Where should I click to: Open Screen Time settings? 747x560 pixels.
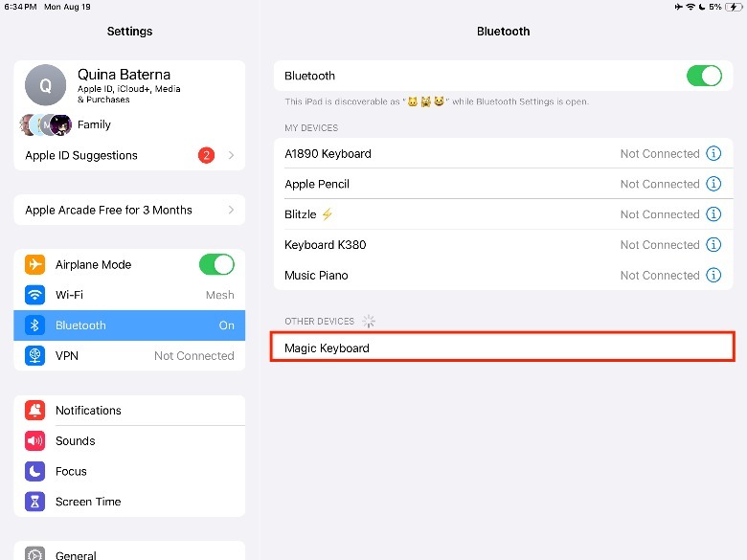coord(129,502)
